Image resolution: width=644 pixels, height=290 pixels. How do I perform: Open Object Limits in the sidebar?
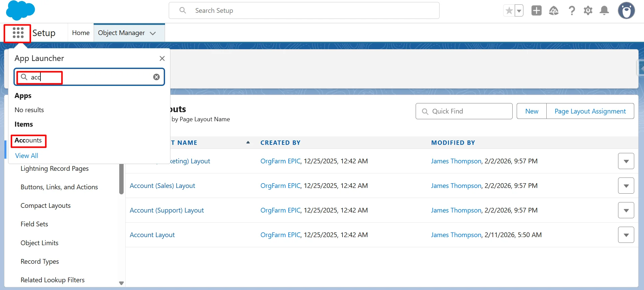pos(39,243)
